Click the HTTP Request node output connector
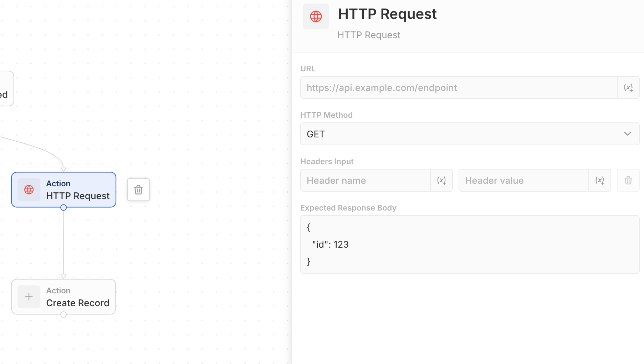 tap(63, 207)
